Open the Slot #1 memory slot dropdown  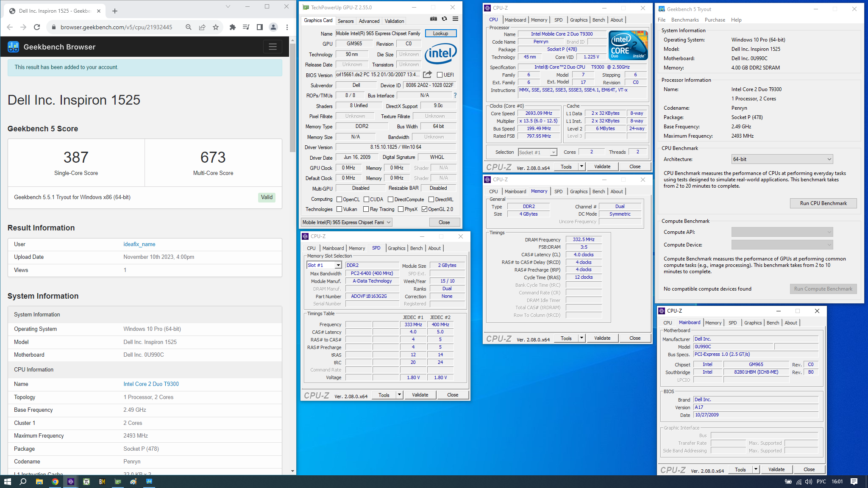(x=324, y=265)
